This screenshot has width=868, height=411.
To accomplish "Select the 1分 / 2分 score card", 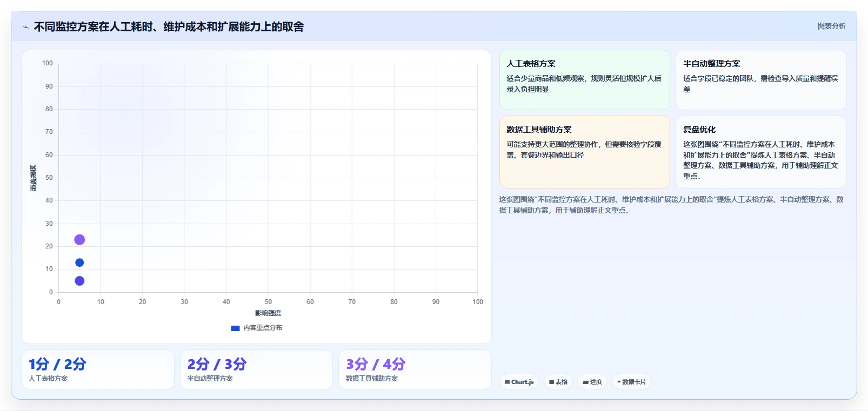I will click(x=98, y=369).
